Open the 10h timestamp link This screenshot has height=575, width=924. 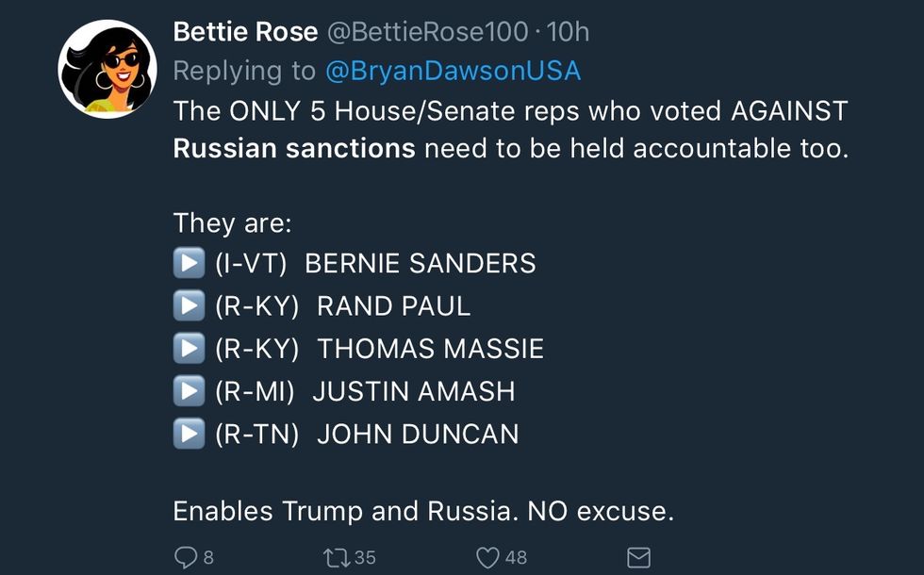point(569,31)
